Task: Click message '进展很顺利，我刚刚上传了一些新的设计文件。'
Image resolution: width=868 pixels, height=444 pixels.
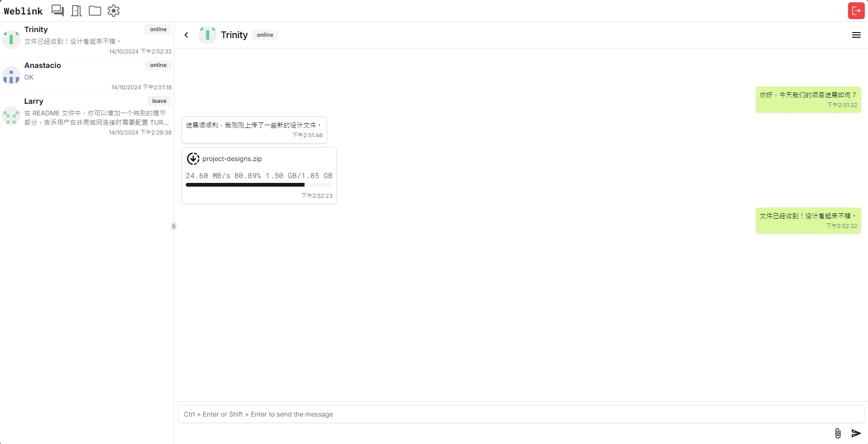Action: coord(254,129)
